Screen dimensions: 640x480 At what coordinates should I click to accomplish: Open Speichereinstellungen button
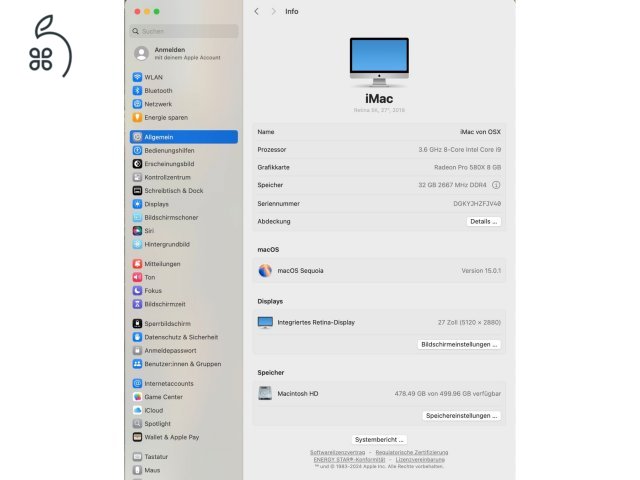462,416
